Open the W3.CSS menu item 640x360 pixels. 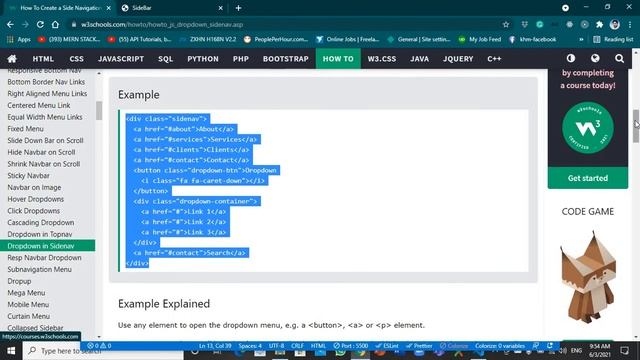pos(382,59)
